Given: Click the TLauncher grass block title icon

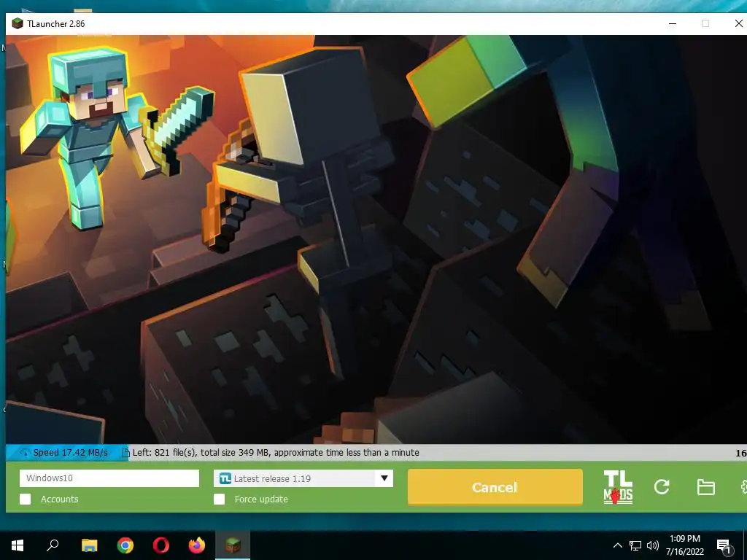Looking at the screenshot, I should (18, 23).
